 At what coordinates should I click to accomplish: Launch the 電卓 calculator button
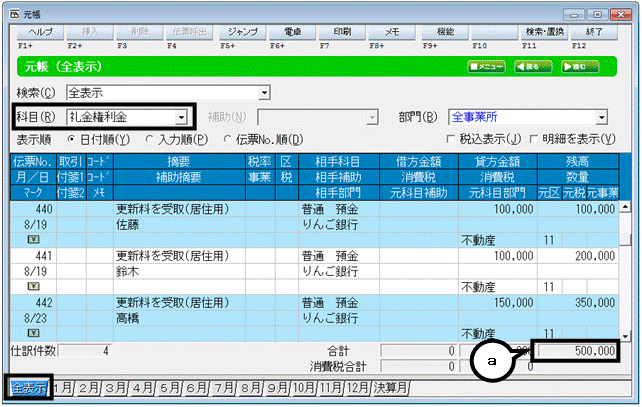(292, 32)
